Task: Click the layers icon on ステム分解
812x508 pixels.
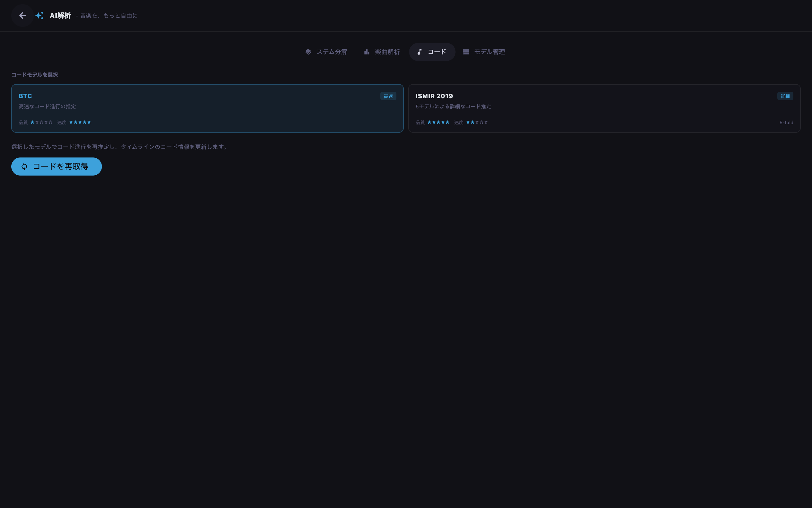Action: point(308,52)
